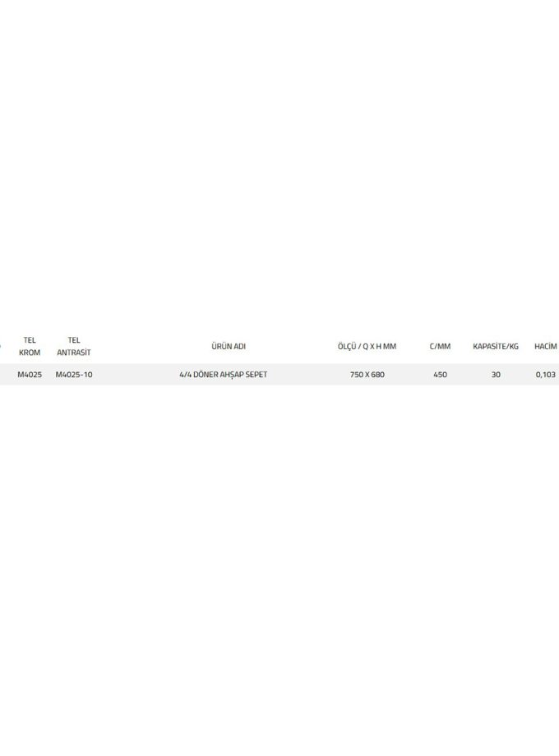Click the 450 value under C/MM
The height and width of the screenshot is (756, 559).
440,374
